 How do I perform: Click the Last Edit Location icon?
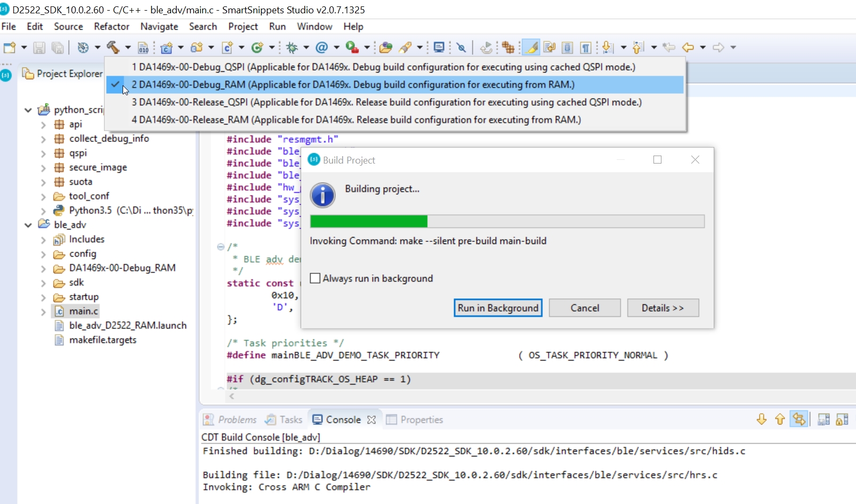click(669, 47)
